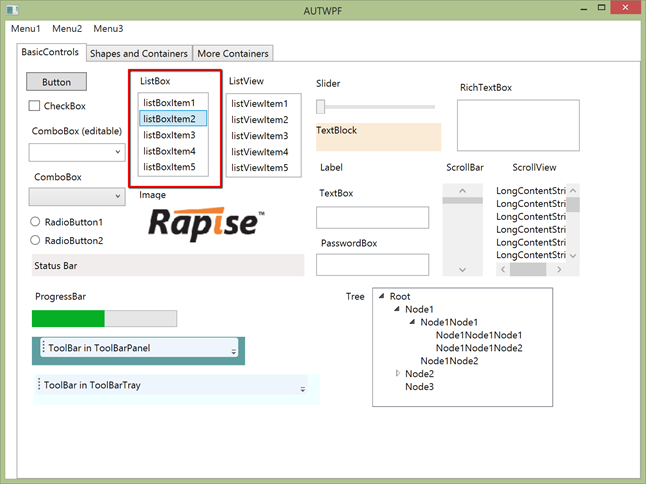The width and height of the screenshot is (646, 484).
Task: Switch to Shapes and Containers tab
Action: [139, 53]
